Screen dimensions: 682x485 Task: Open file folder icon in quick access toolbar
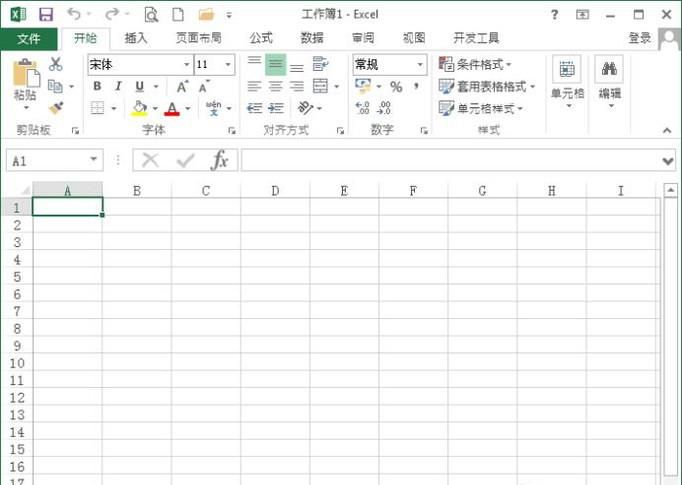[x=206, y=14]
